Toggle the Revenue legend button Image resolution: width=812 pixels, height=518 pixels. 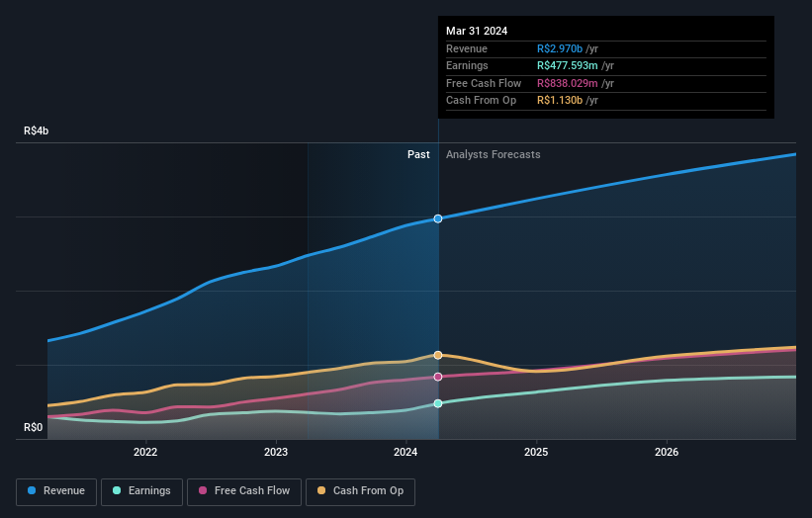(56, 491)
